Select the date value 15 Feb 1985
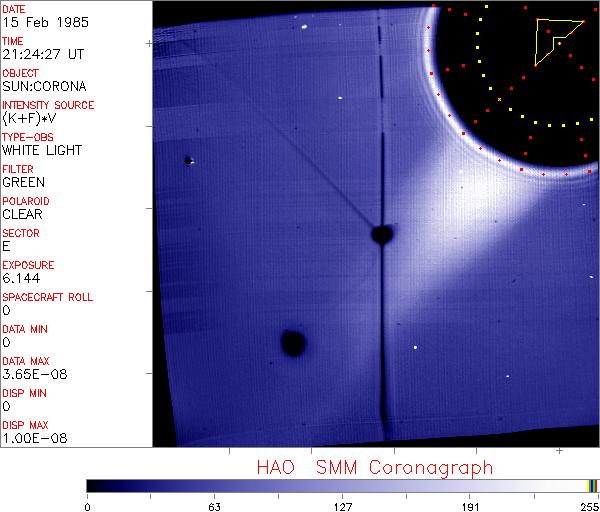 (x=46, y=22)
